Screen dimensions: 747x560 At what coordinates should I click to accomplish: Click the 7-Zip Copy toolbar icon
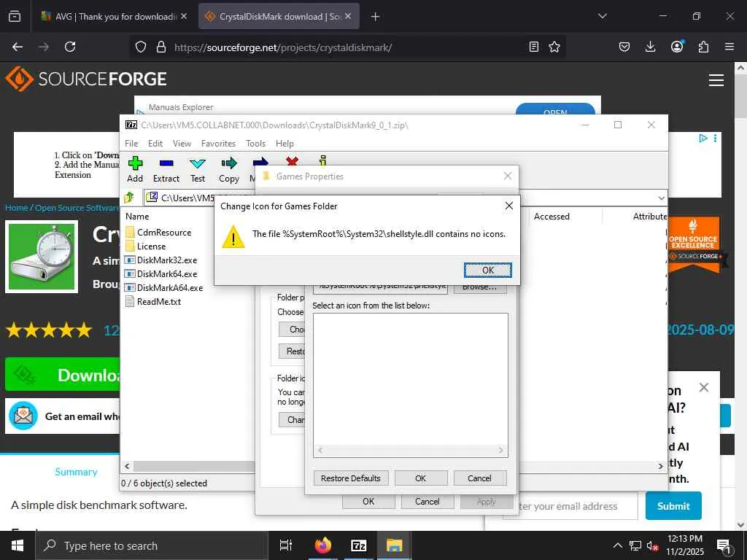229,163
